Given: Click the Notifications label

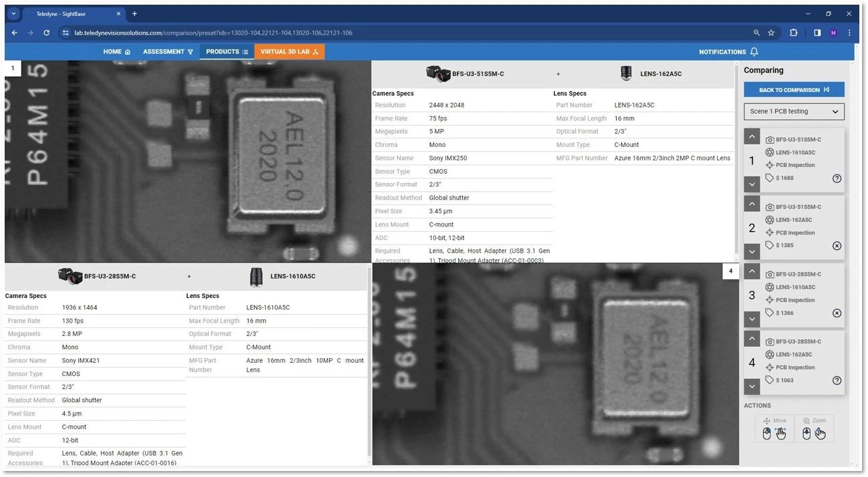Looking at the screenshot, I should [722, 52].
